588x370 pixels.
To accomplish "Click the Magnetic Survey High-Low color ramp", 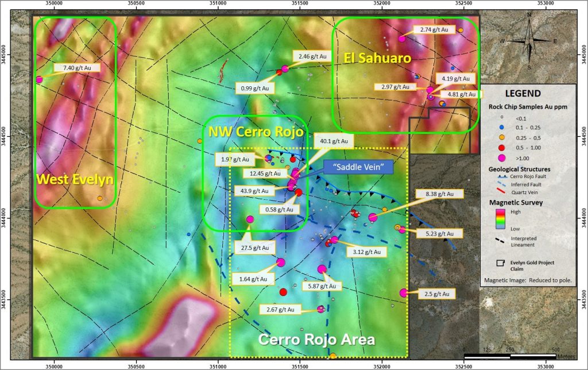I will (x=499, y=219).
